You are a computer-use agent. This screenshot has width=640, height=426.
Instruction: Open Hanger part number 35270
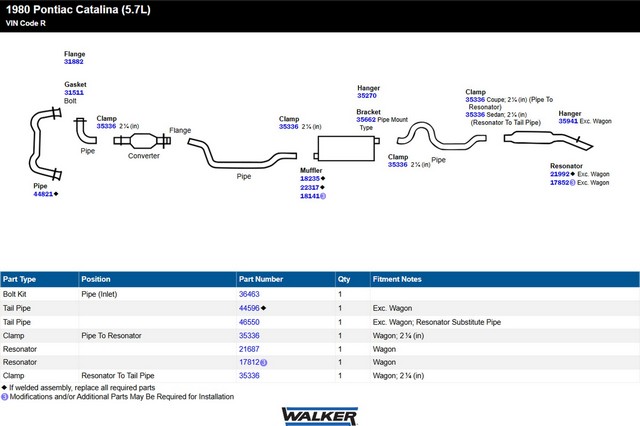coord(367,95)
